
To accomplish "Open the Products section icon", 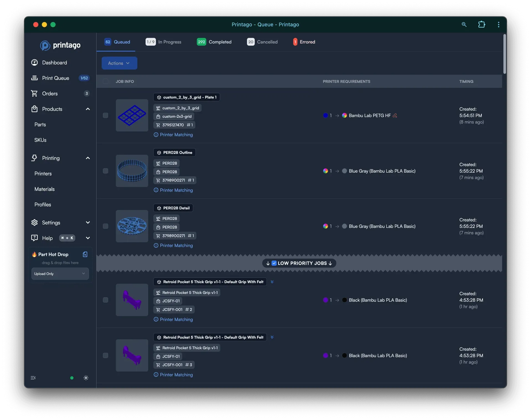I will [x=34, y=109].
